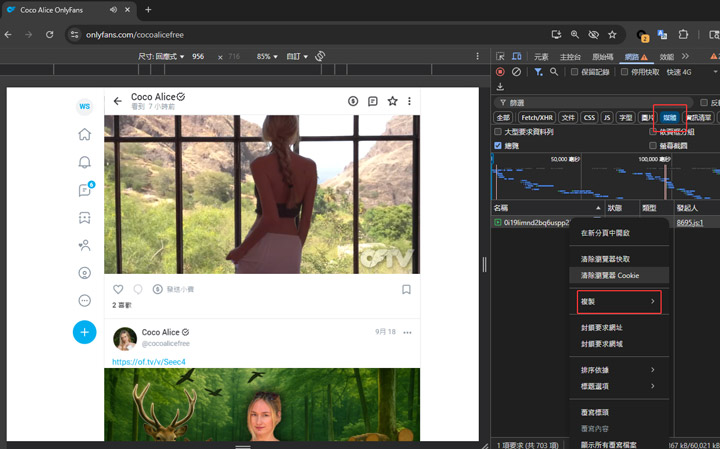Click the record network log button
The height and width of the screenshot is (449, 720).
pos(500,72)
